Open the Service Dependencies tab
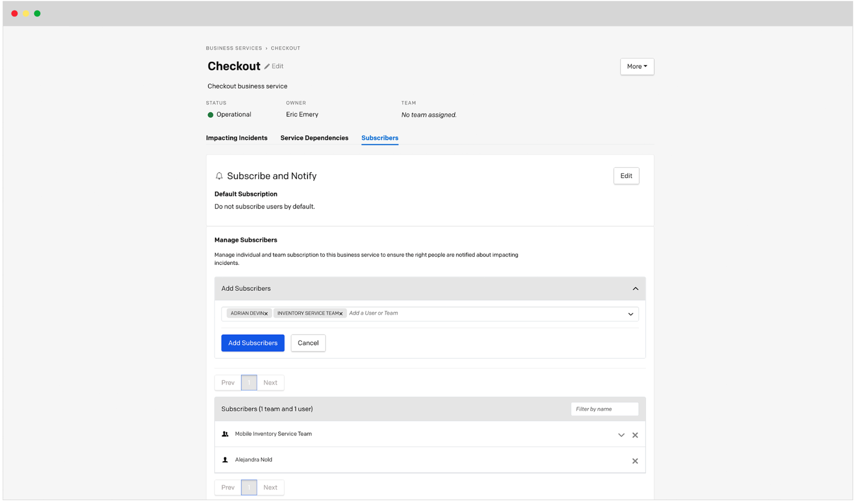Image resolution: width=856 pixels, height=504 pixels. coord(314,138)
